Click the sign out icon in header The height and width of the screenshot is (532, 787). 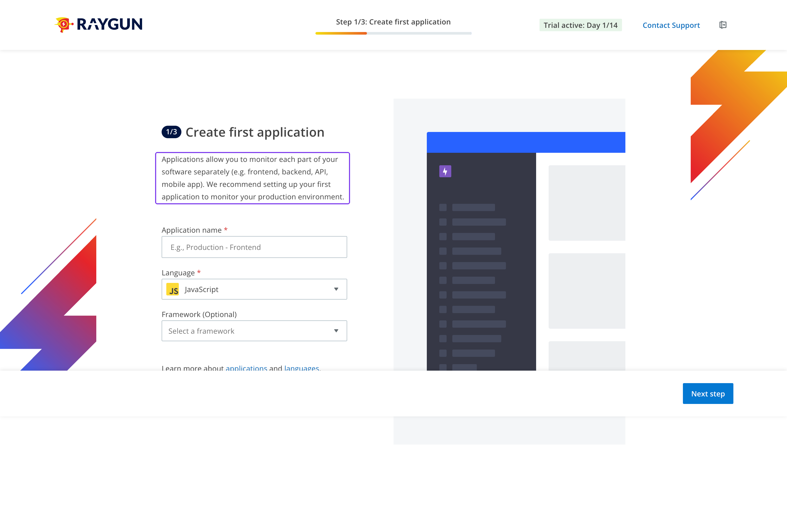coord(723,25)
